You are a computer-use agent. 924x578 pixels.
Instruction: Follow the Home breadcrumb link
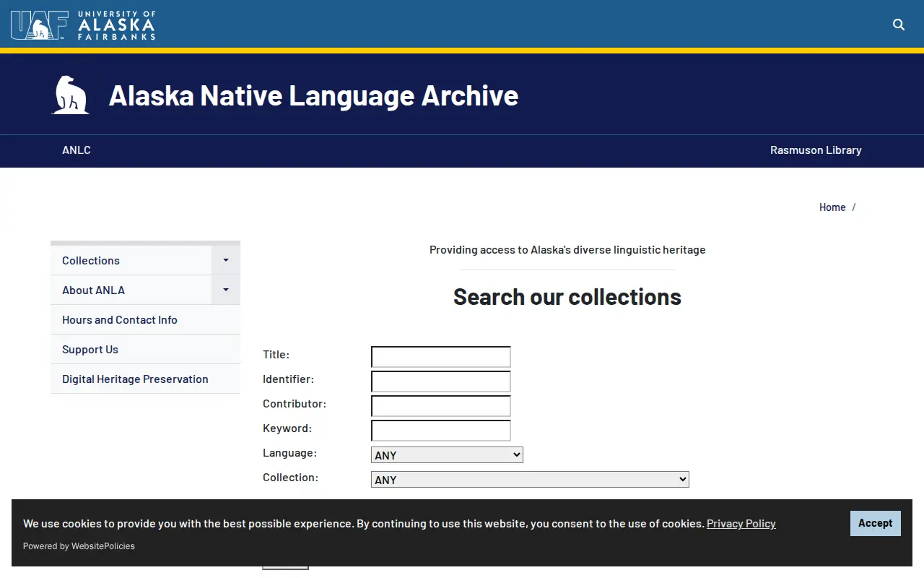[832, 207]
